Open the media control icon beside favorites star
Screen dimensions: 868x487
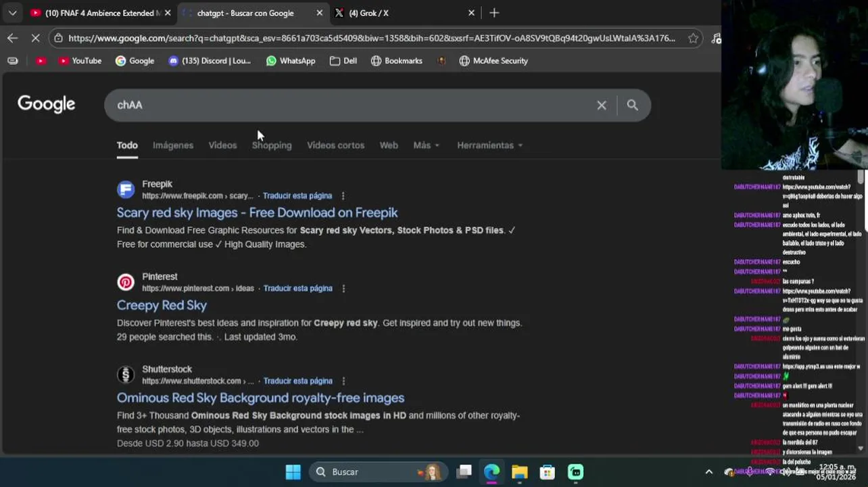point(716,39)
